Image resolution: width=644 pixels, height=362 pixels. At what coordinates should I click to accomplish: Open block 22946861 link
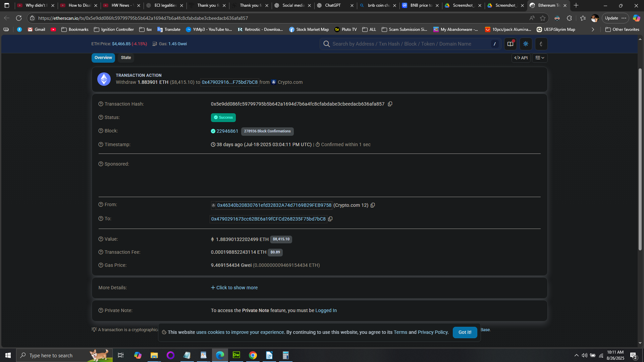tap(227, 131)
